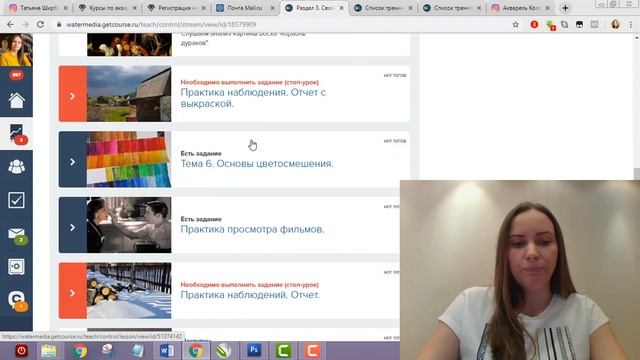Image resolution: width=640 pixels, height=360 pixels.
Task: Click the user avatar photo in the sidebar
Action: 16,50
